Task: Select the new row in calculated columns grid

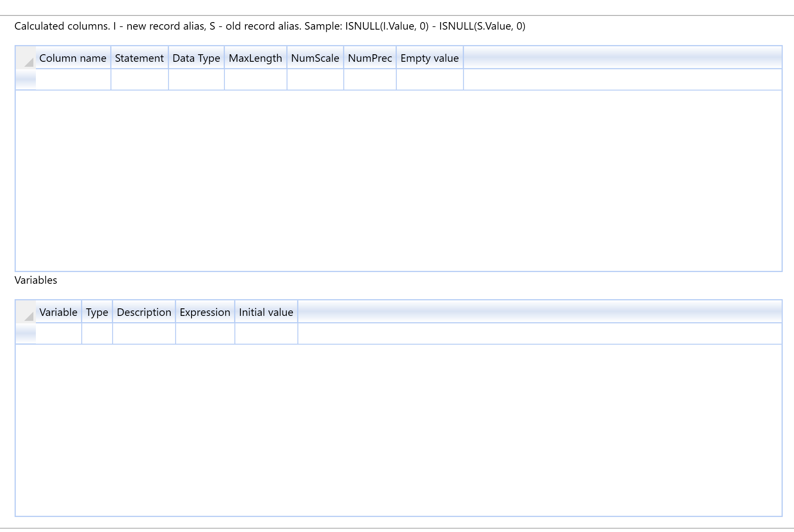Action: [26, 79]
